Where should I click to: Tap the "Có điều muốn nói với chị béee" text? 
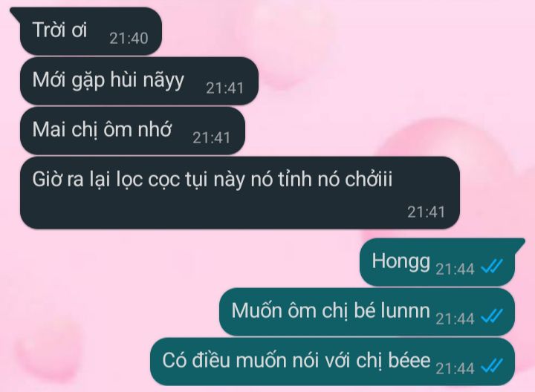[296, 361]
